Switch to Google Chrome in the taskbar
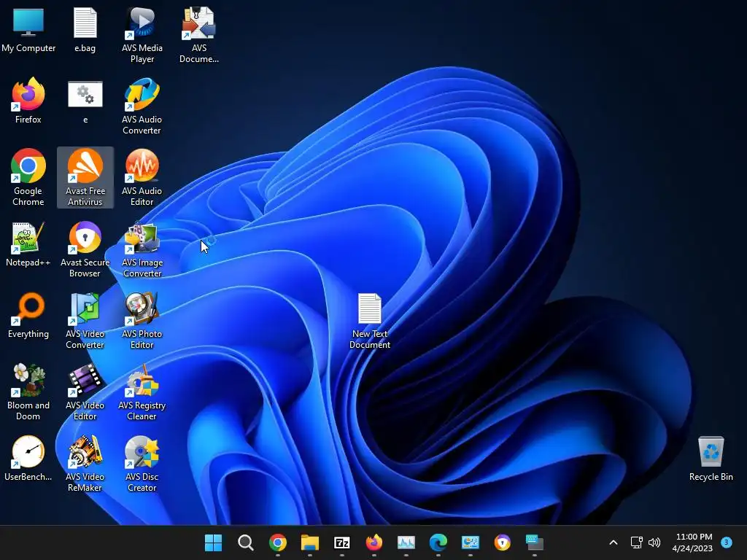Screen dimensions: 747x560 tap(278, 542)
